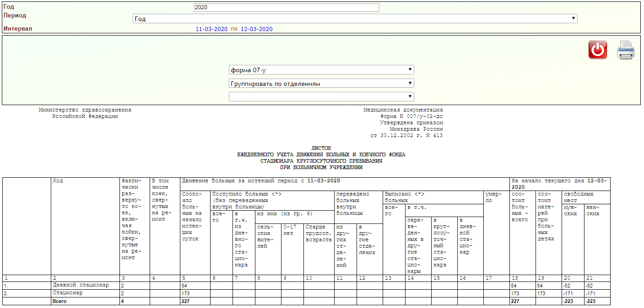Image resolution: width=644 pixels, height=308 pixels.
Task: Click the interval end date 12-03-2020
Action: (x=256, y=29)
